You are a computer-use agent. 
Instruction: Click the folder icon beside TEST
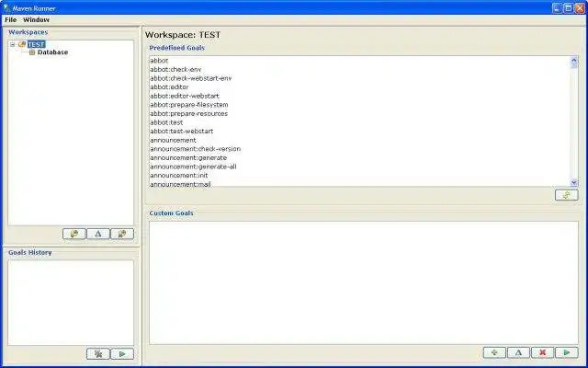coord(22,44)
